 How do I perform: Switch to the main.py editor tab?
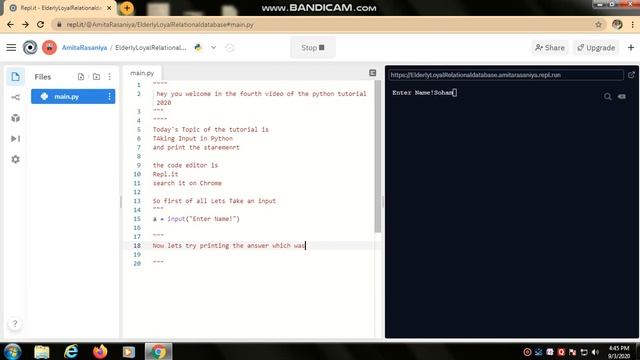142,73
